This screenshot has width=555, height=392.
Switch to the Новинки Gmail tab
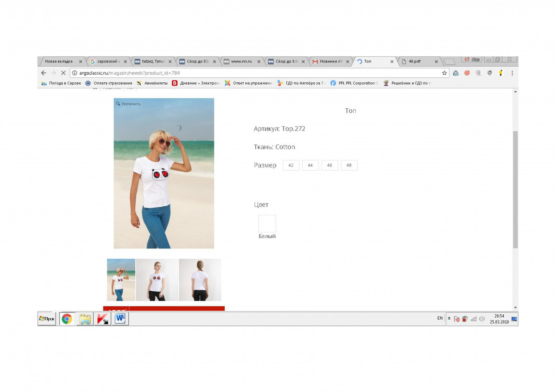tap(330, 61)
